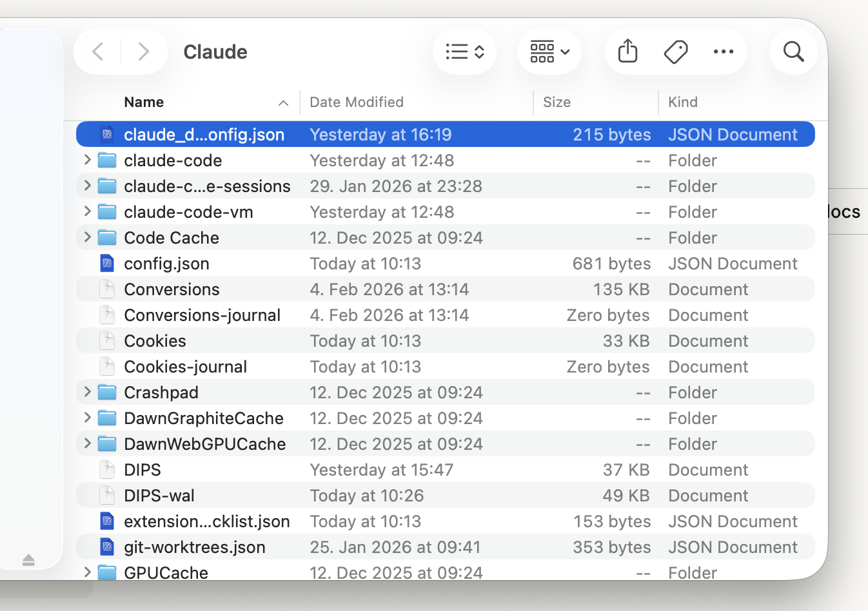Click the claude-c...e-sessions folder icon
The height and width of the screenshot is (611, 868).
[x=107, y=186]
